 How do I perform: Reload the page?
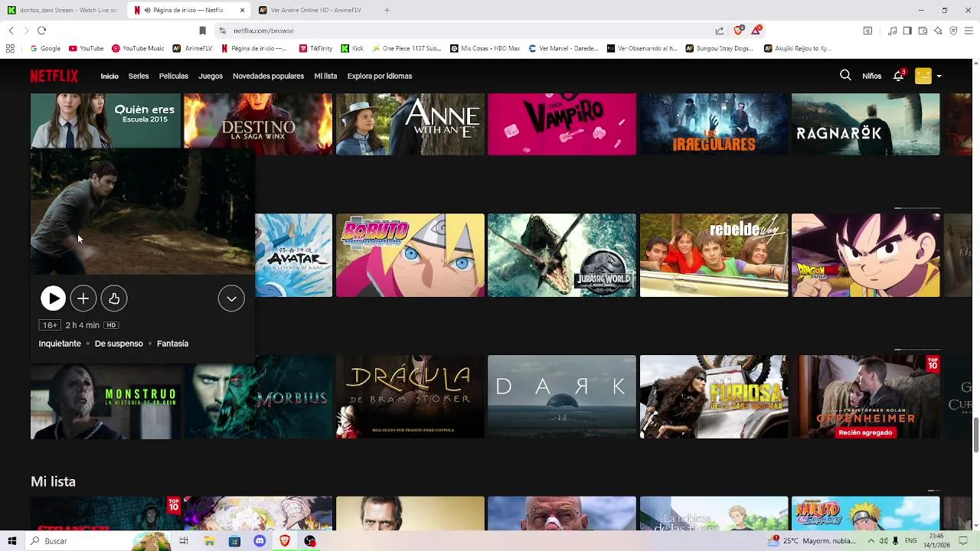point(41,31)
